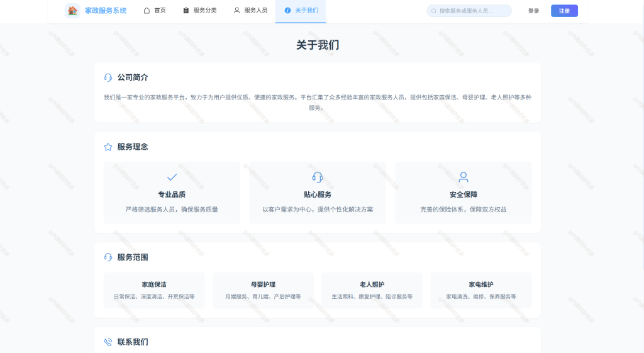Click the 安全保障 card title
Viewport: 644px width, 353px height.
464,194
